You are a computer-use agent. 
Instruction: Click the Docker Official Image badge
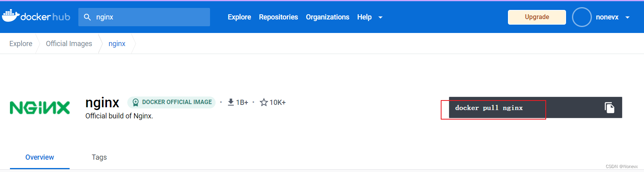[171, 102]
